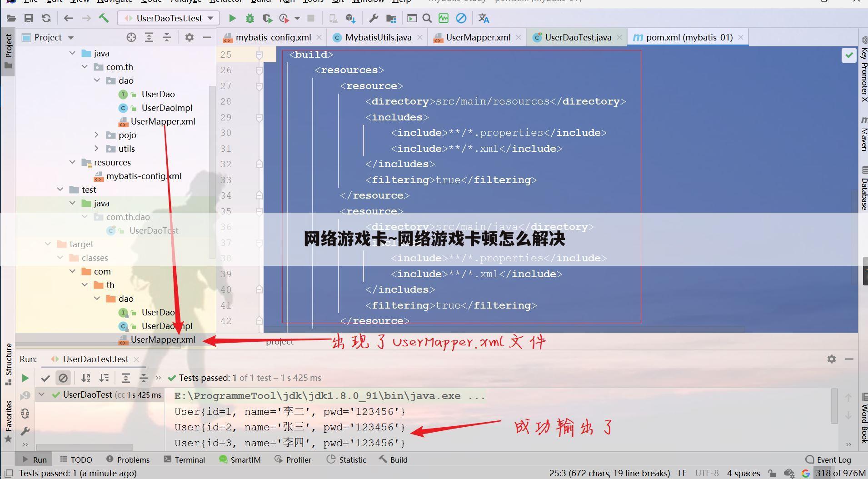Click the Build project hammer icon
Screen dimensions: 868x479
(104, 18)
